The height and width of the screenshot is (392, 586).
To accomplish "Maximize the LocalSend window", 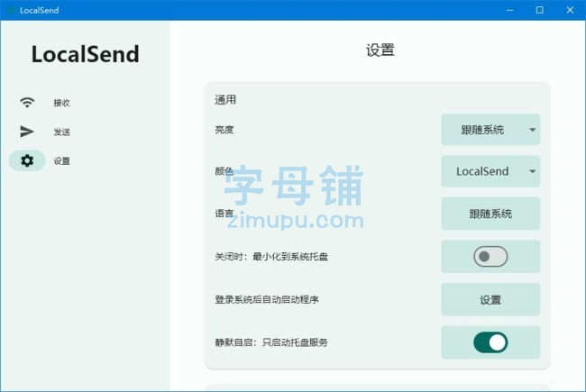I will point(540,10).
